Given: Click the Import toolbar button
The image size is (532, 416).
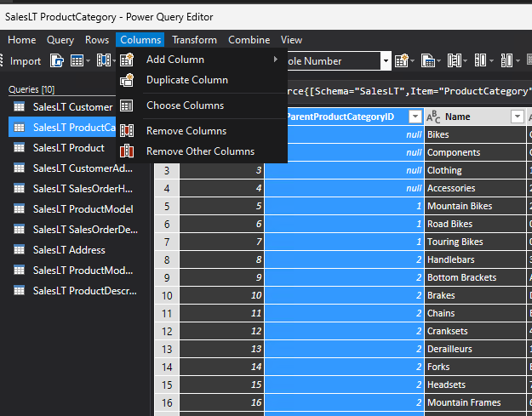Looking at the screenshot, I should tap(26, 61).
